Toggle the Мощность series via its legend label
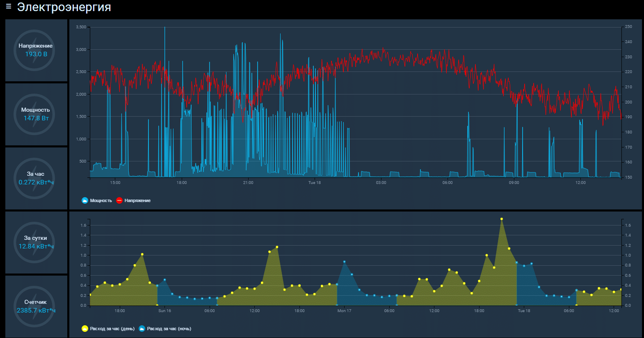The width and height of the screenshot is (644, 338). (x=101, y=200)
